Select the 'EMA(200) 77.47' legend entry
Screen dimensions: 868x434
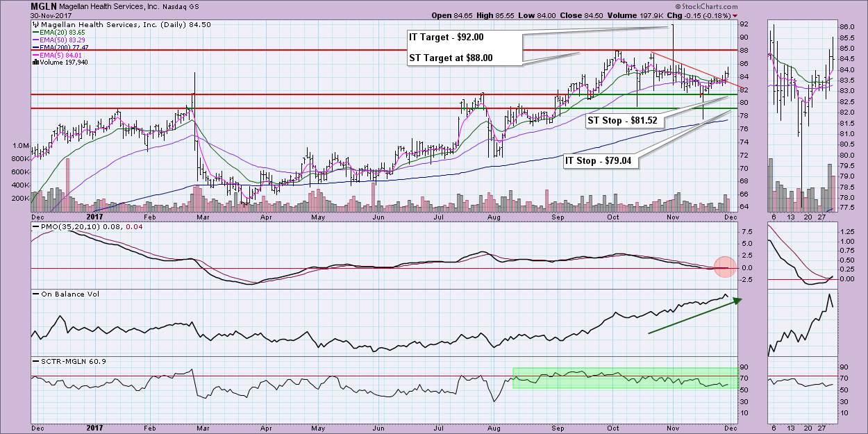click(65, 48)
